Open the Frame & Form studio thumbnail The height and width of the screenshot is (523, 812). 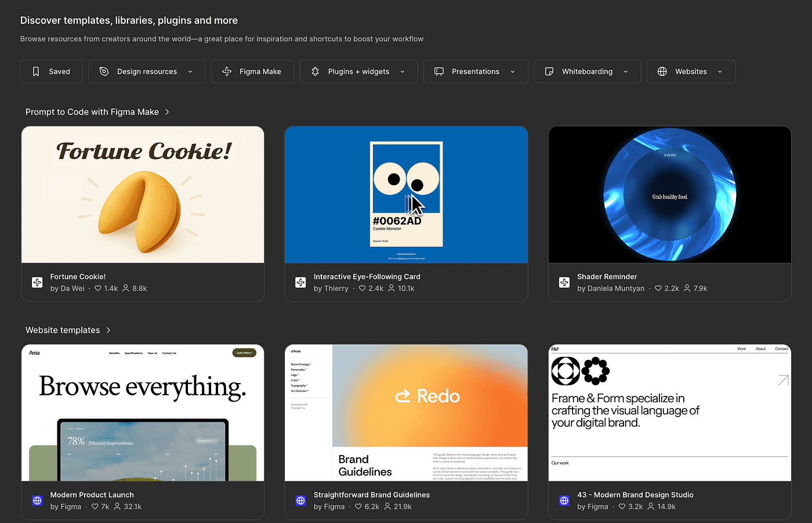pos(670,413)
